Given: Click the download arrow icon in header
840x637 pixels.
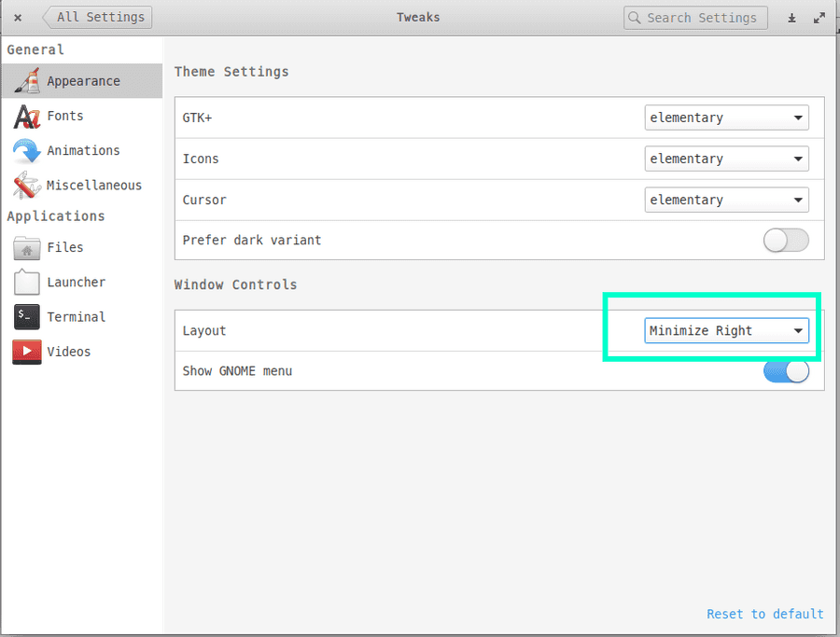Looking at the screenshot, I should (x=791, y=19).
